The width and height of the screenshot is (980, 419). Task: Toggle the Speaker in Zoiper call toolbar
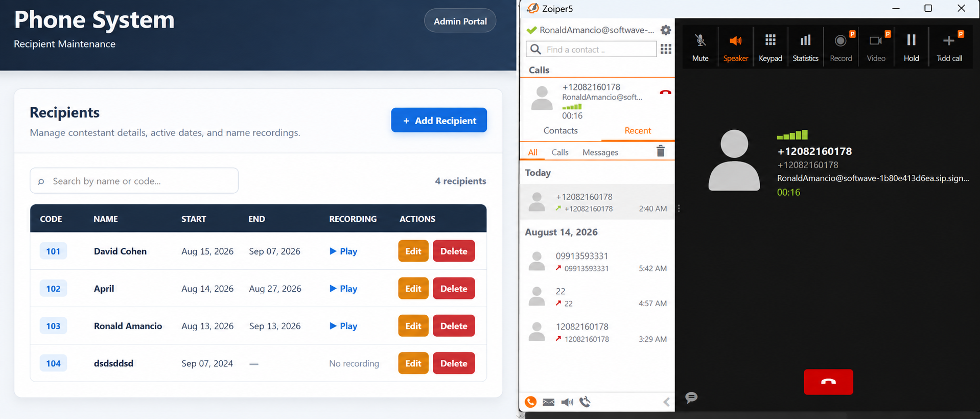coord(735,48)
